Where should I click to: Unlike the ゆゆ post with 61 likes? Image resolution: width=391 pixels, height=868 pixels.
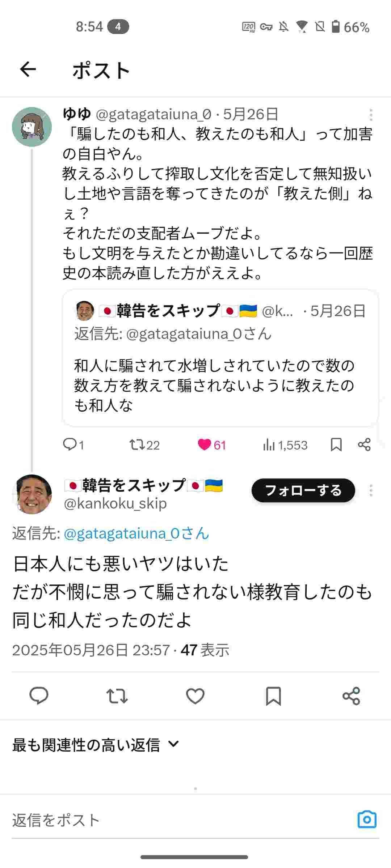pyautogui.click(x=205, y=444)
